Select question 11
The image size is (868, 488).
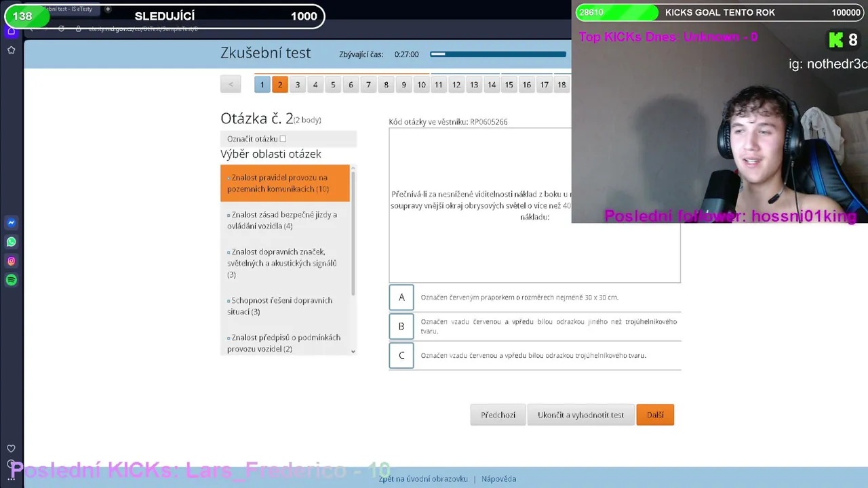click(439, 85)
